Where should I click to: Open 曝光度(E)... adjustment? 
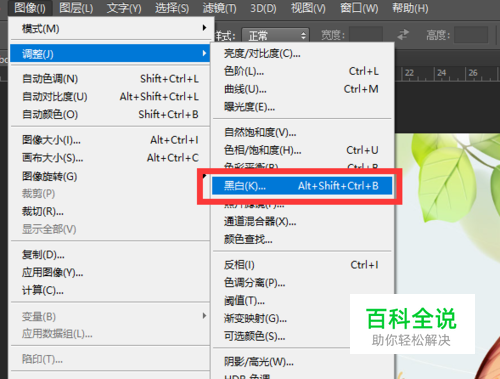point(302,107)
